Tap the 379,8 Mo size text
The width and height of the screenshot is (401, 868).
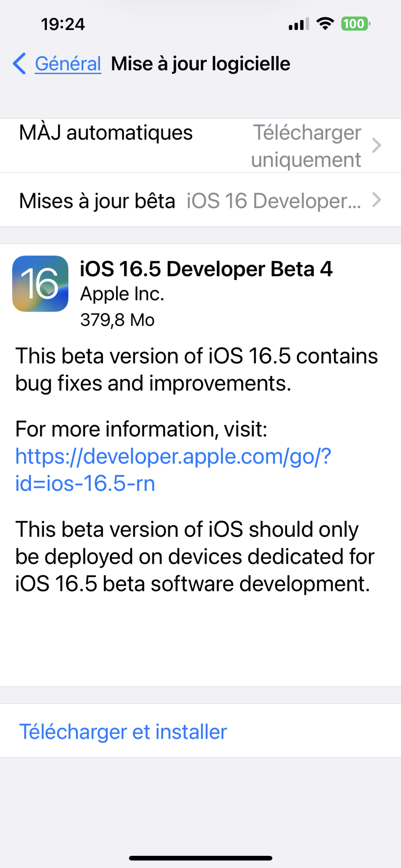[x=117, y=320]
